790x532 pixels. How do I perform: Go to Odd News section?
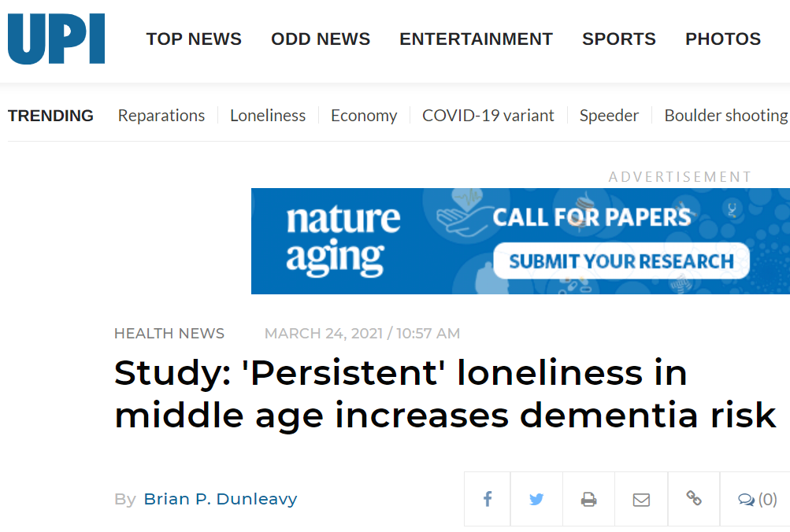click(x=321, y=39)
